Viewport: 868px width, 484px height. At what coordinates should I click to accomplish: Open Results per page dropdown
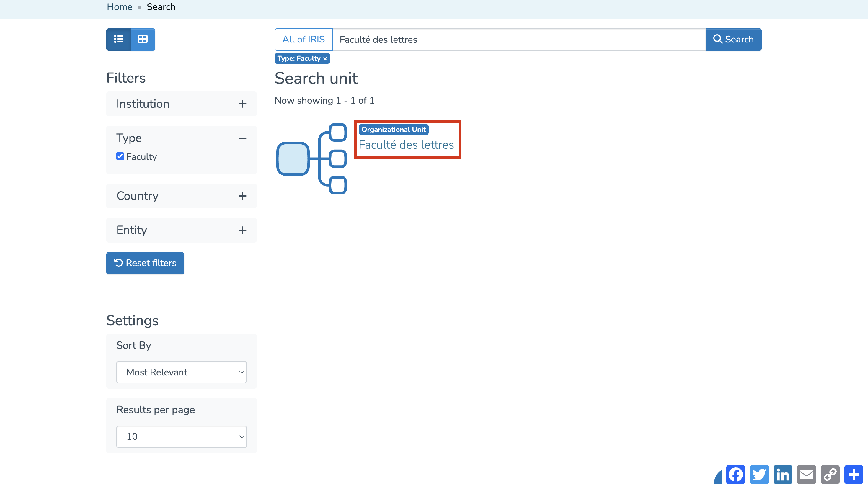[x=181, y=437]
